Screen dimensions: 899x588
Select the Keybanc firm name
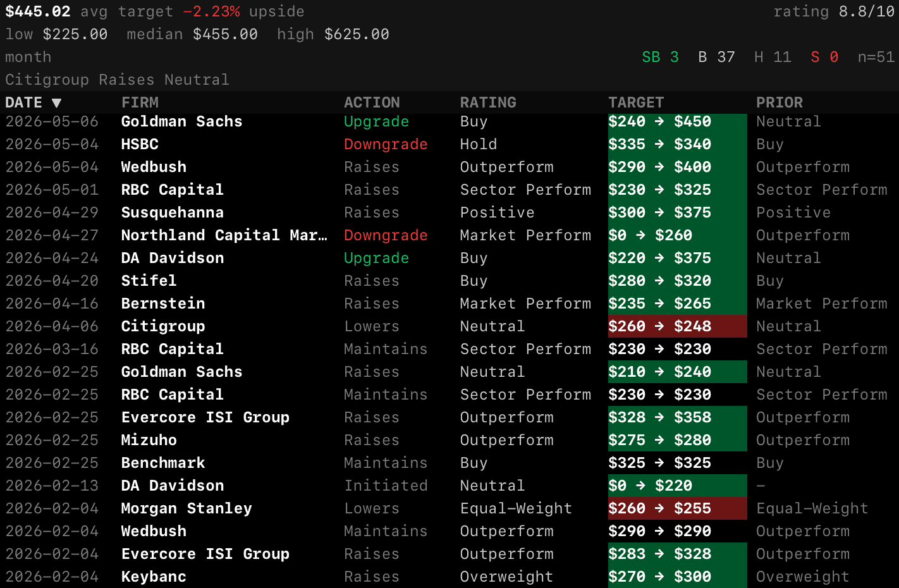click(154, 577)
